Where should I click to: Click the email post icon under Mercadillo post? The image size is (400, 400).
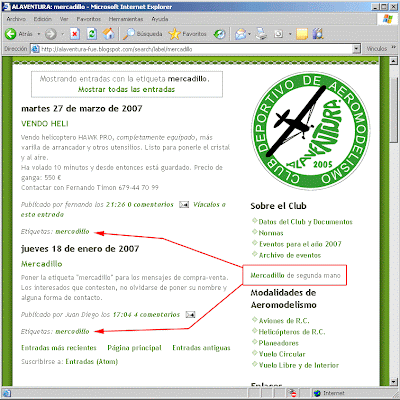click(x=190, y=314)
